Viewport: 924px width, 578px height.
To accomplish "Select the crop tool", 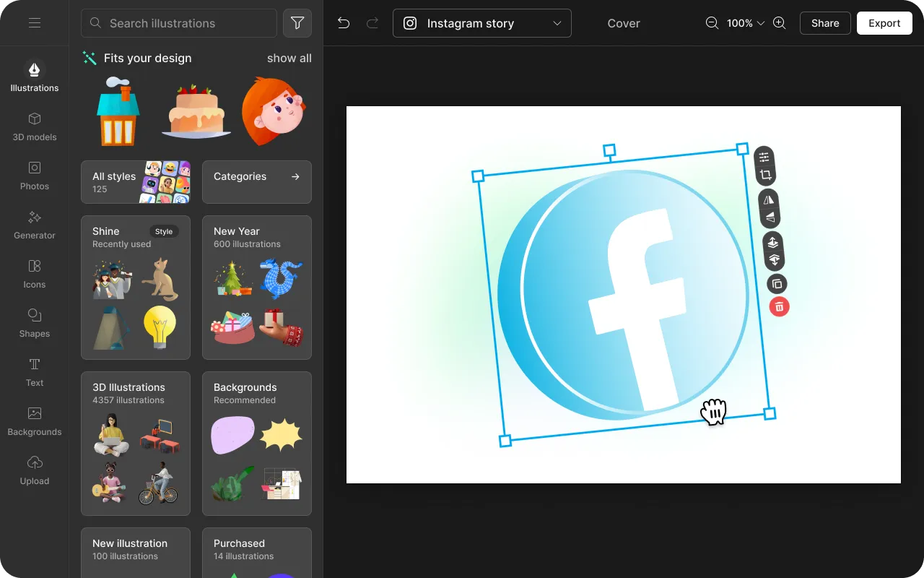I will point(765,175).
